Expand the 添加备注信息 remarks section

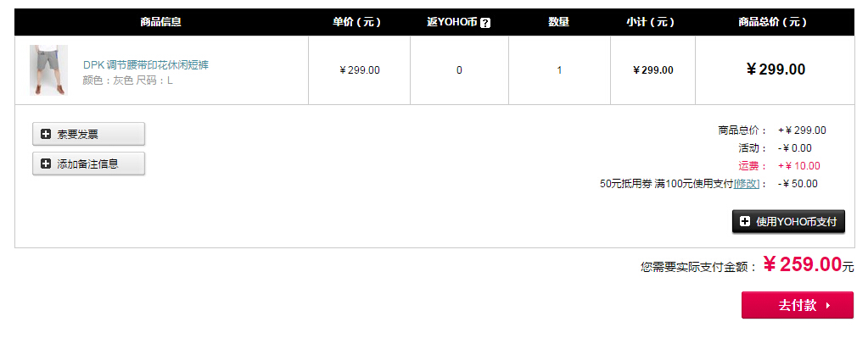[88, 164]
